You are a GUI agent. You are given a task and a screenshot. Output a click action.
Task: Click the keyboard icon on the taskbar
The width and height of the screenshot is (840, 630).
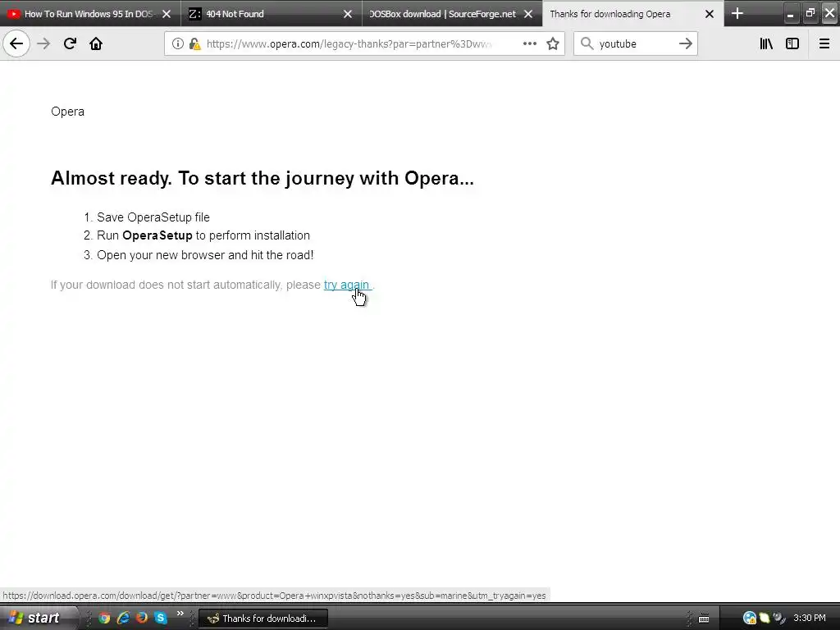tap(704, 619)
